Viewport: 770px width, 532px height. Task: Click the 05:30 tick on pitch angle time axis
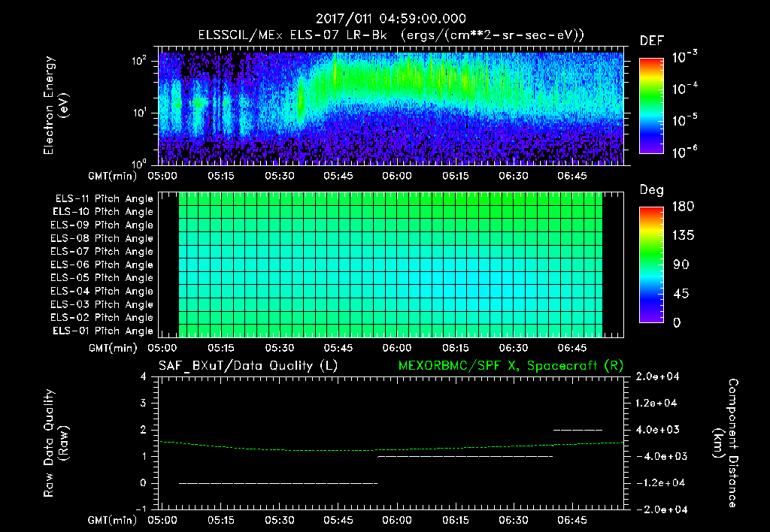pos(280,348)
